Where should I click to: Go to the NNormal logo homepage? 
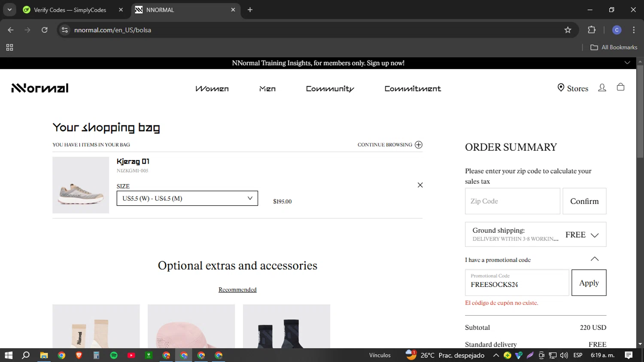(40, 88)
